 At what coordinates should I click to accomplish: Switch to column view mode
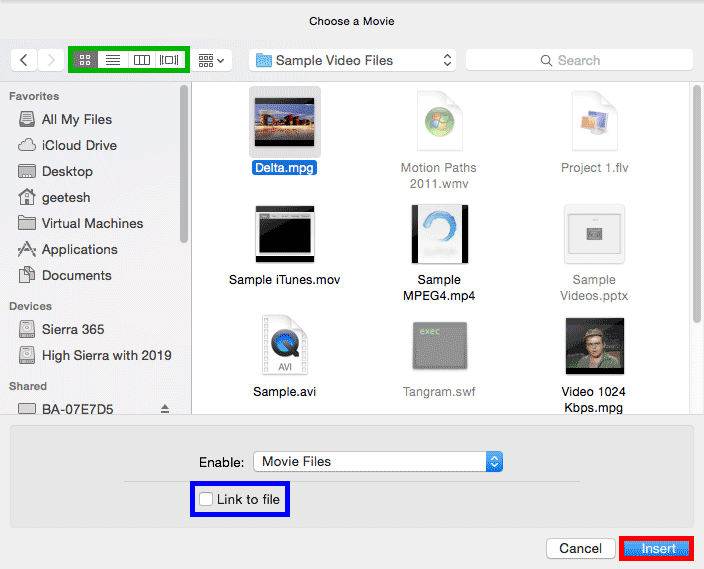[x=142, y=60]
